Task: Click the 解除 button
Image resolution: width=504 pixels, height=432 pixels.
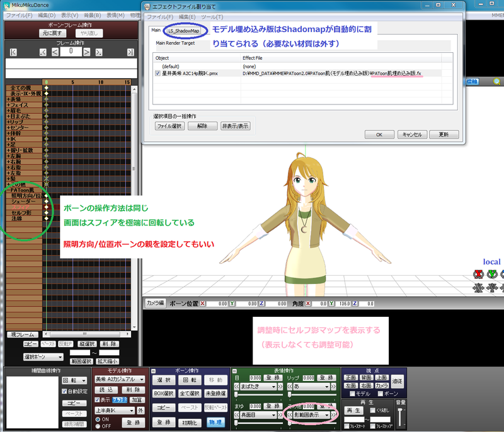Action: (x=202, y=126)
